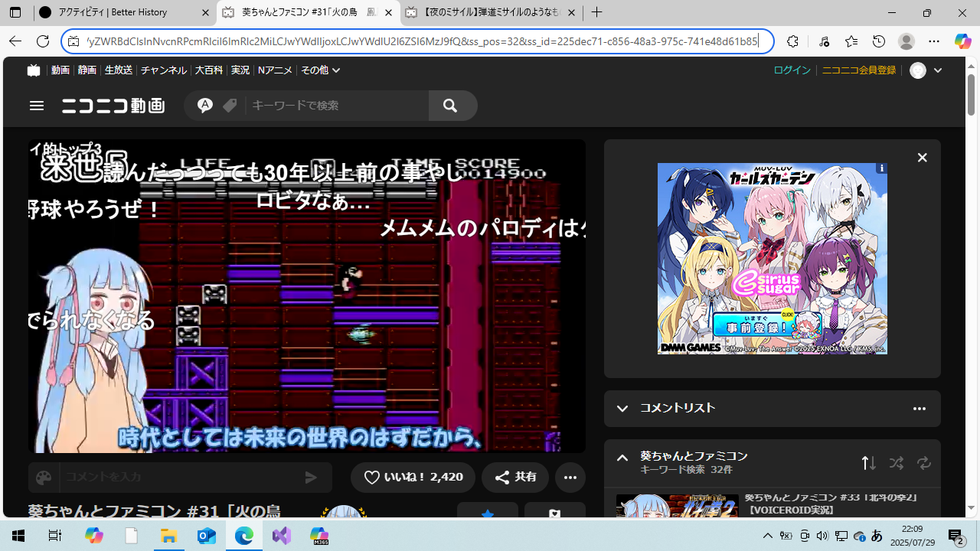
Task: Collapse the 葵ちゃんとファミコン playlist panel
Action: click(622, 458)
